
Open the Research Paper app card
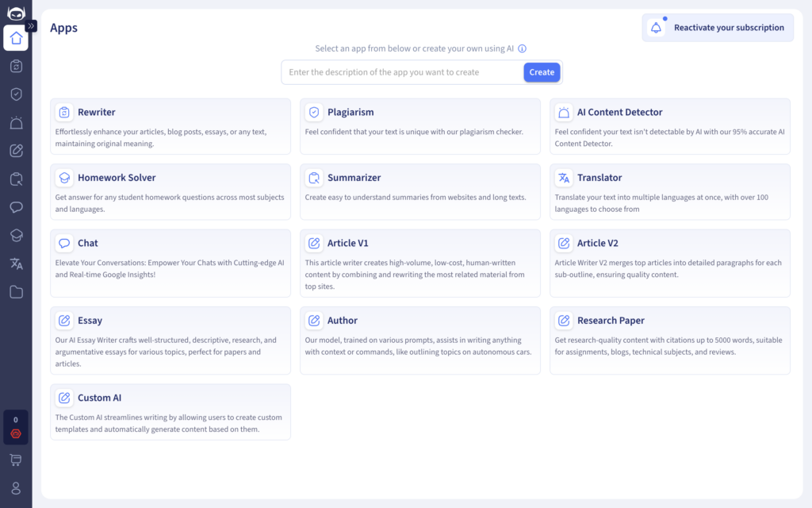coord(670,340)
